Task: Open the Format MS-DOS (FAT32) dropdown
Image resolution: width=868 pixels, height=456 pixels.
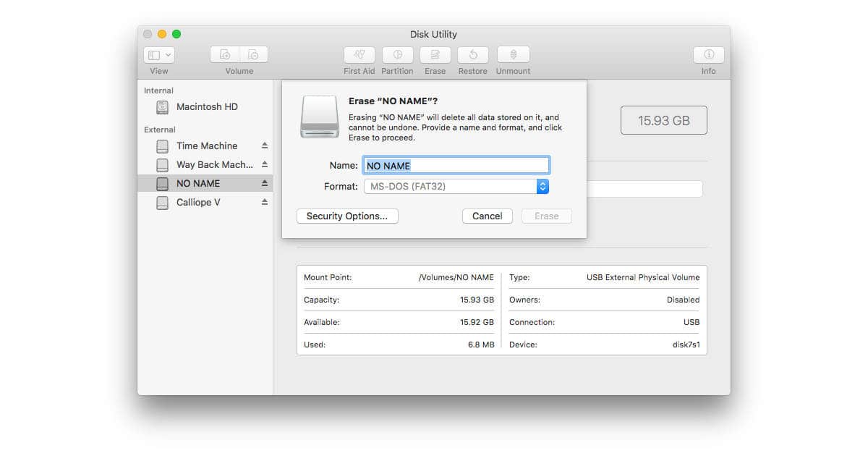Action: [x=456, y=187]
